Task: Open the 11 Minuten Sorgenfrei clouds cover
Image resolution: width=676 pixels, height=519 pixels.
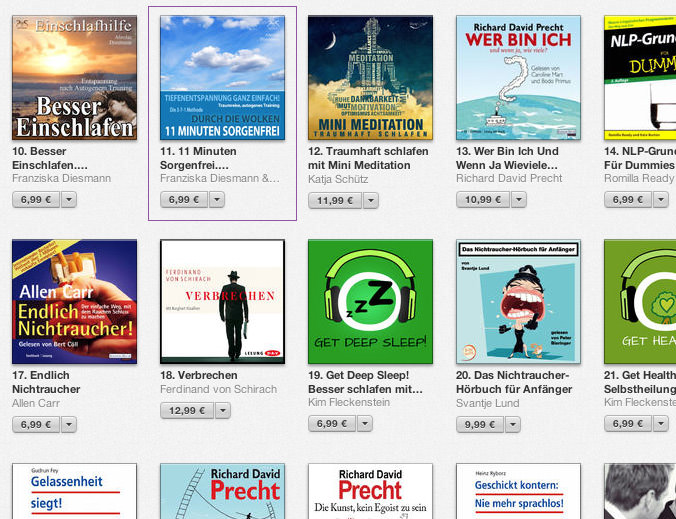Action: (222, 78)
